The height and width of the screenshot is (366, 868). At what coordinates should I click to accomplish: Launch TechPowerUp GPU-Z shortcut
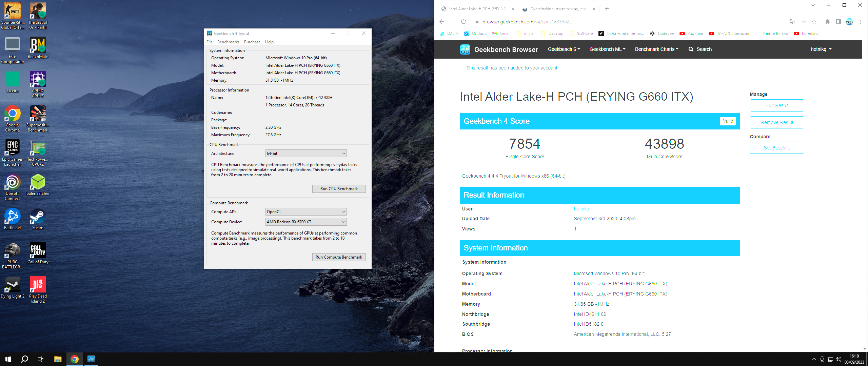click(x=38, y=152)
